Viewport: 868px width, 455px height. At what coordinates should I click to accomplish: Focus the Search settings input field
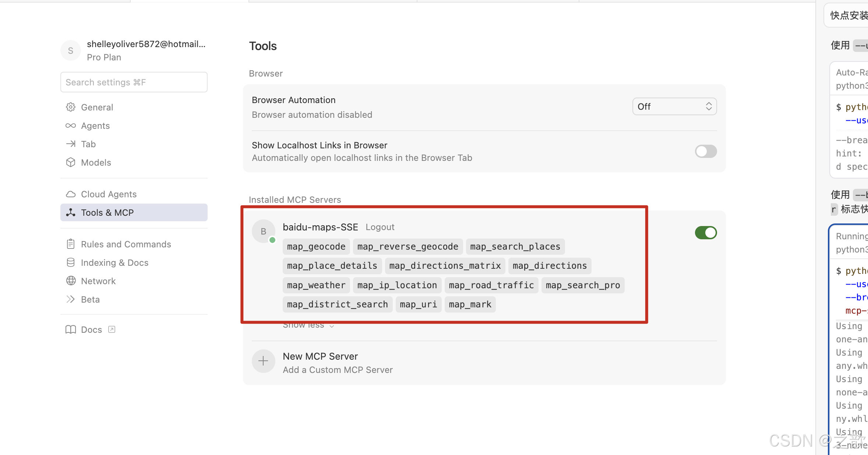134,82
